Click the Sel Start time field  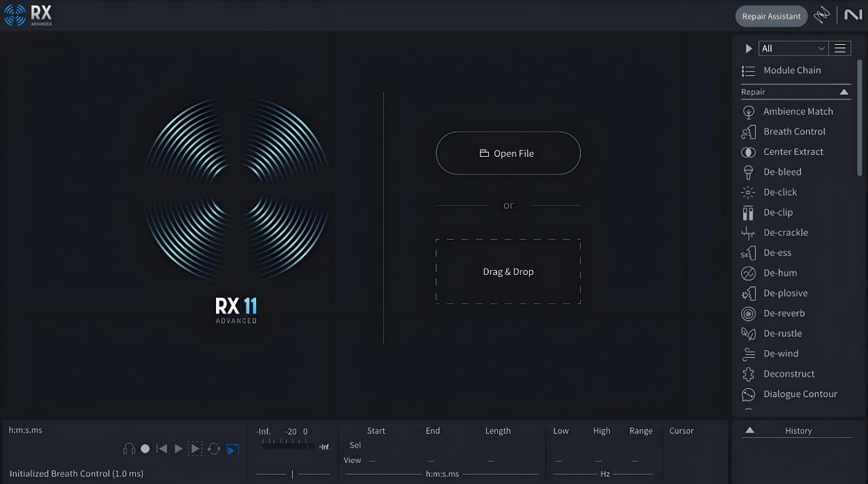pos(376,445)
